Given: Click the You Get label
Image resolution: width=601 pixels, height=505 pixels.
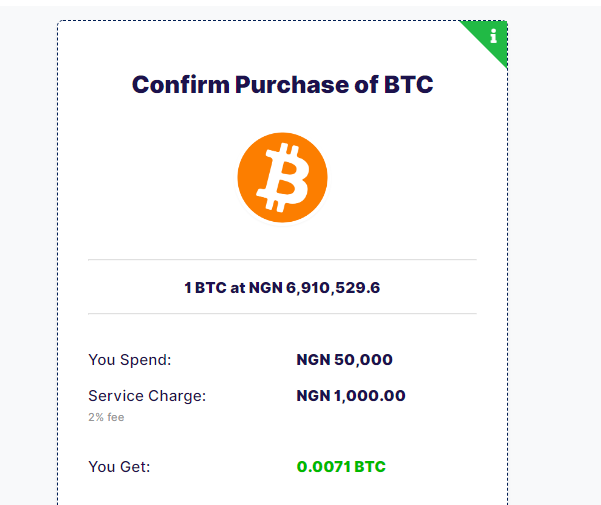Looking at the screenshot, I should pyautogui.click(x=119, y=467).
